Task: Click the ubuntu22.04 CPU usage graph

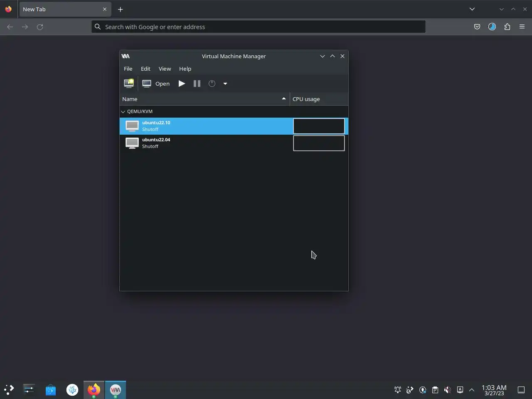Action: coord(319,143)
